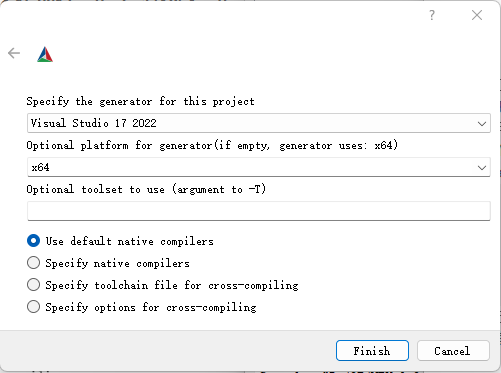Open help with the question mark icon

tap(432, 15)
